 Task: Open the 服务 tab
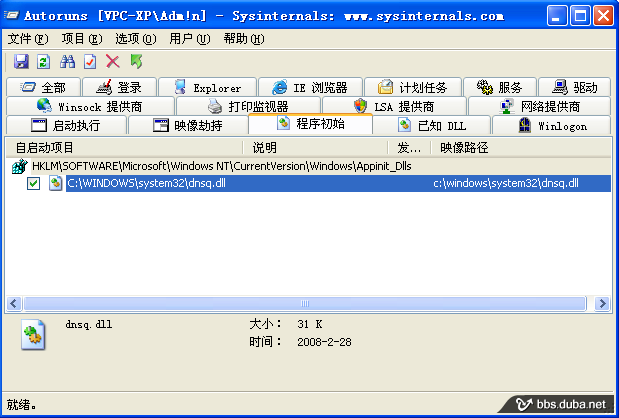pyautogui.click(x=500, y=87)
